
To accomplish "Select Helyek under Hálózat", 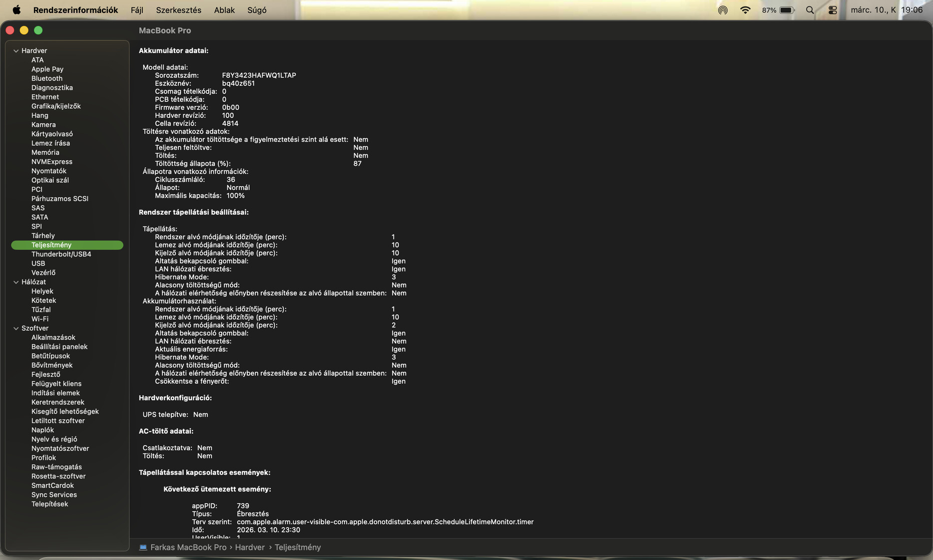I will pos(42,291).
